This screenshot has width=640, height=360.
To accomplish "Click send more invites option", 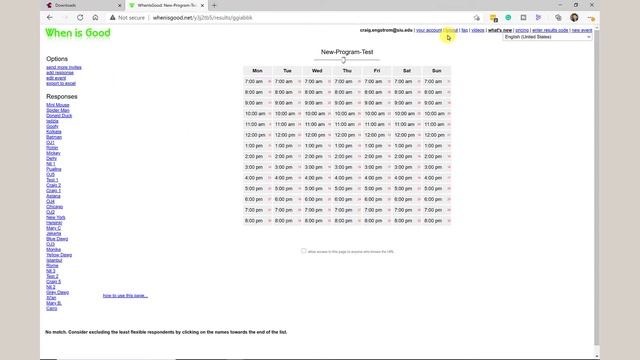I will click(64, 67).
